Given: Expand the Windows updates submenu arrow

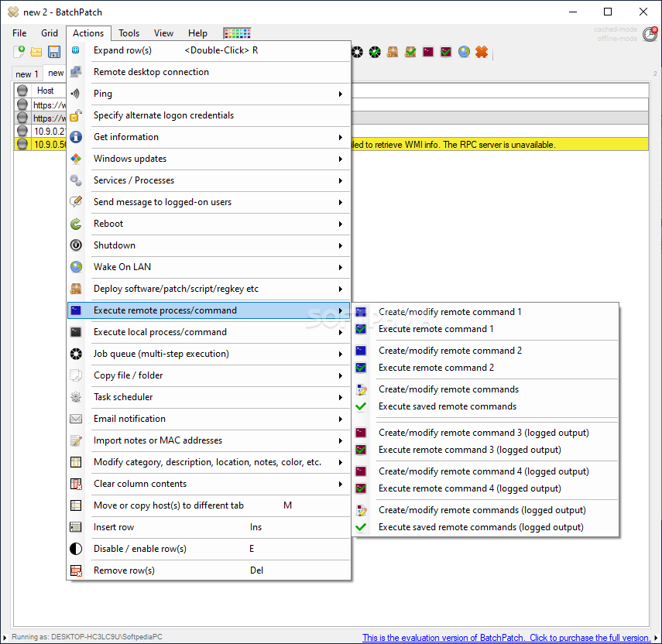Looking at the screenshot, I should click(x=340, y=159).
